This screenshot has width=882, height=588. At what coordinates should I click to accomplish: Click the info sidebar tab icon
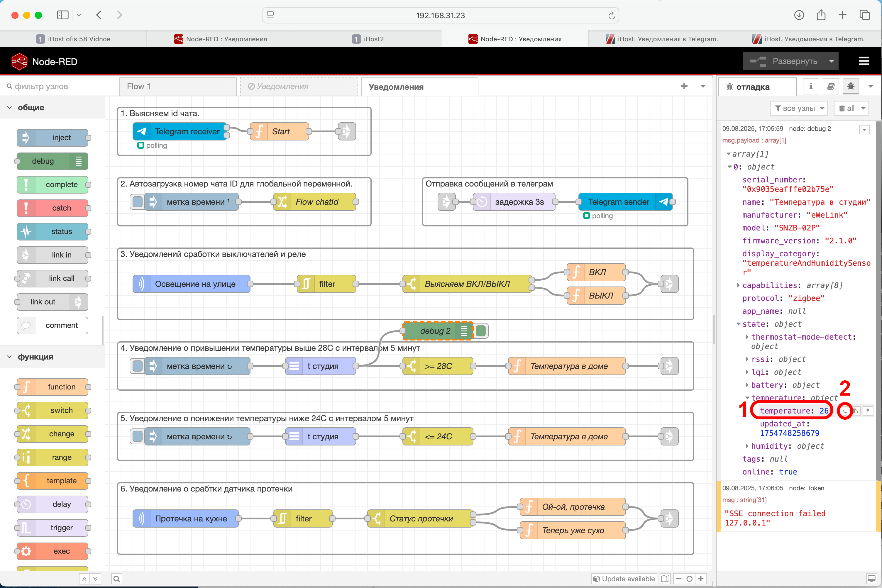click(810, 87)
